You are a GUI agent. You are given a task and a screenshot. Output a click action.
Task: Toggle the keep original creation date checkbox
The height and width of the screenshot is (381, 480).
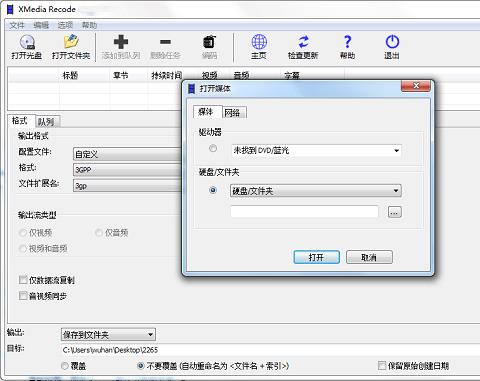[382, 365]
